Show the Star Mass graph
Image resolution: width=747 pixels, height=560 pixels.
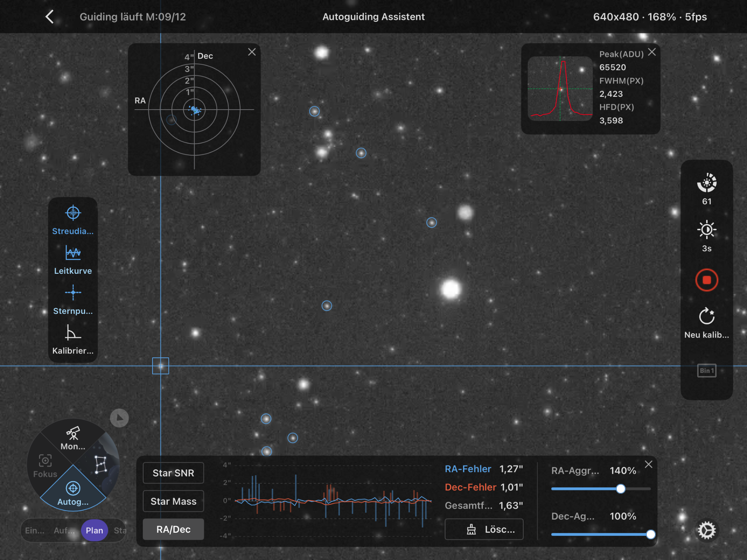pyautogui.click(x=173, y=501)
